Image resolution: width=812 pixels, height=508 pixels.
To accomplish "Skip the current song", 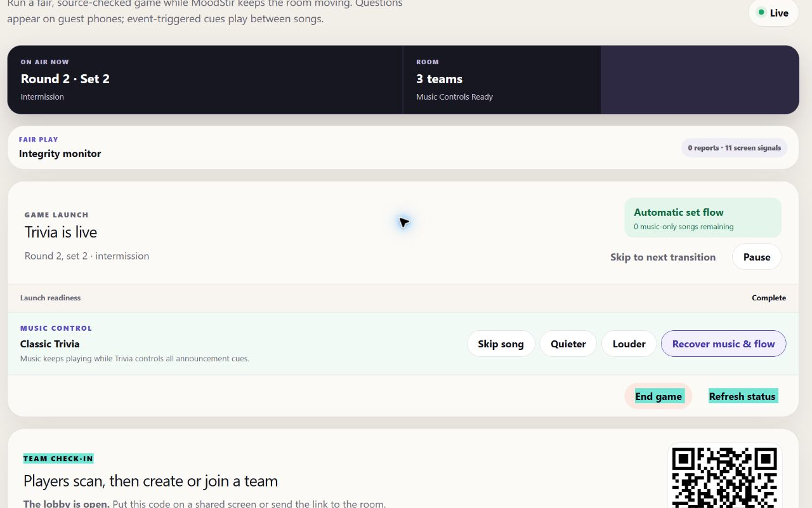I will click(x=501, y=344).
